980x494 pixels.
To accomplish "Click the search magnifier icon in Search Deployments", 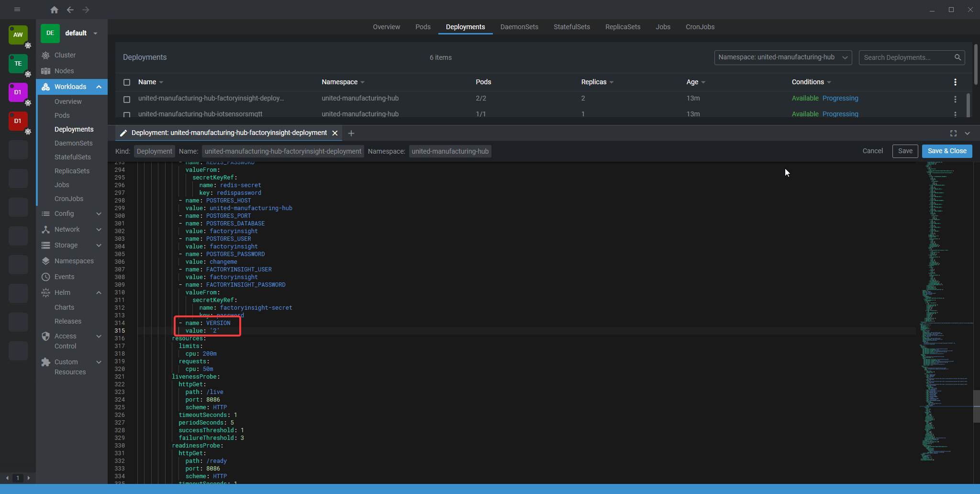I will point(958,57).
